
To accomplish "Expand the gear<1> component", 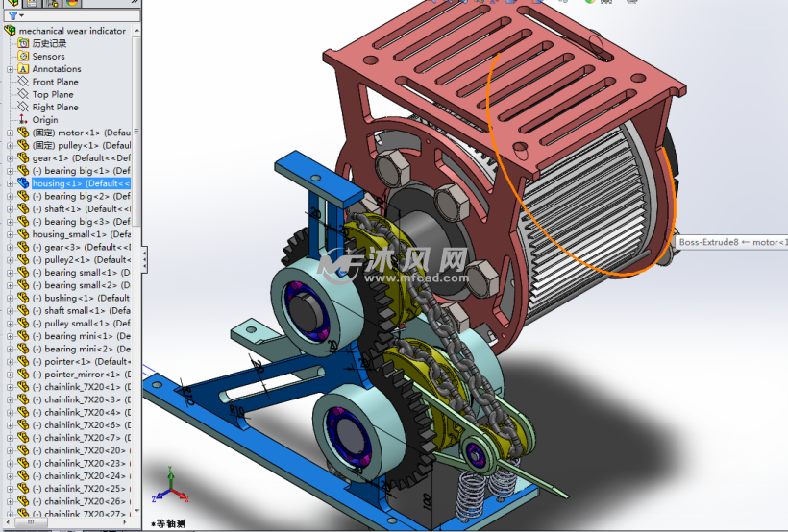I will click(x=10, y=157).
